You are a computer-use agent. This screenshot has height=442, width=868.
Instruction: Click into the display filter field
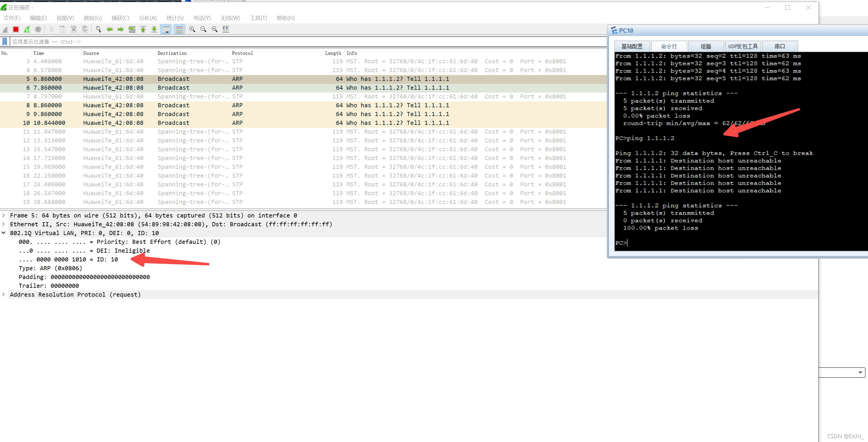click(x=308, y=42)
